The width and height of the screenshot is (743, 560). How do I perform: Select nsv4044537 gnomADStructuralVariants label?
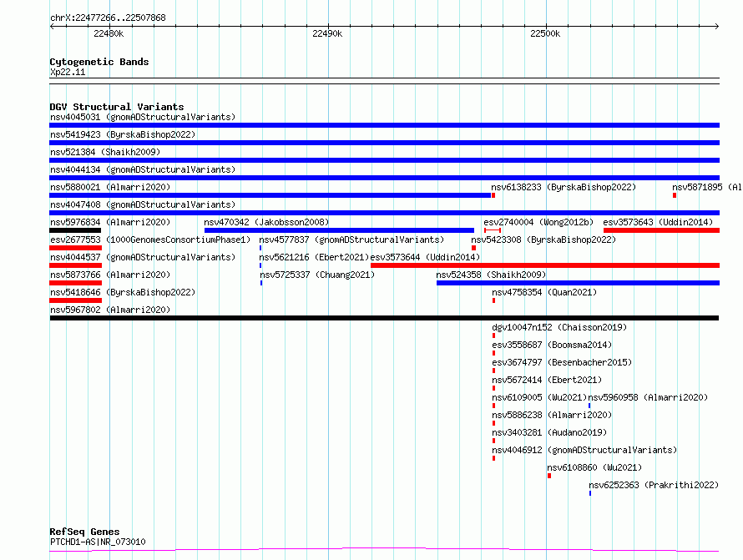point(143,257)
